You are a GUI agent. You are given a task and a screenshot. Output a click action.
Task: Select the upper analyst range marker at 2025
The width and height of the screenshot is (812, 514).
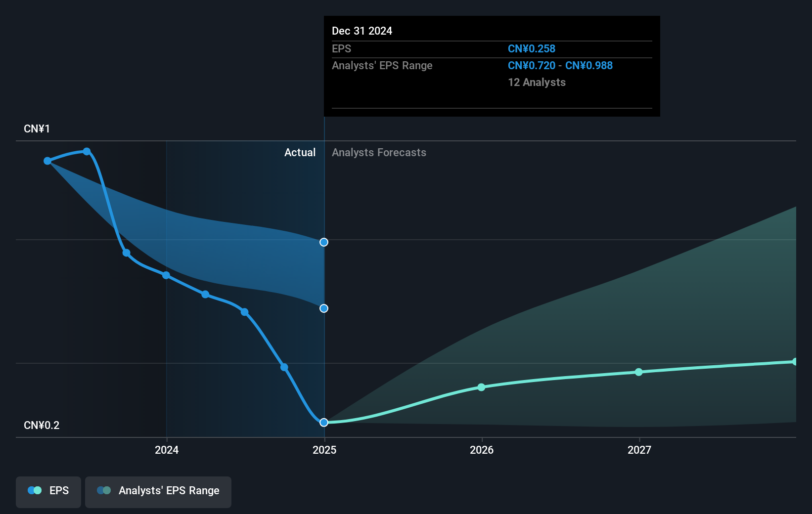(324, 242)
